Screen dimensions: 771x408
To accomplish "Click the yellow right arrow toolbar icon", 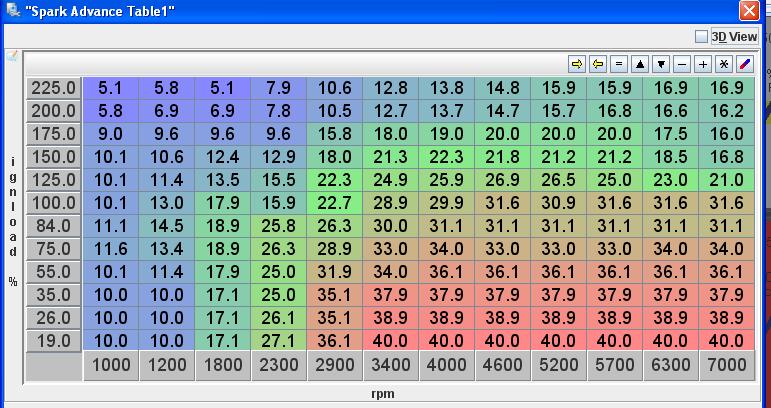I will [577, 63].
